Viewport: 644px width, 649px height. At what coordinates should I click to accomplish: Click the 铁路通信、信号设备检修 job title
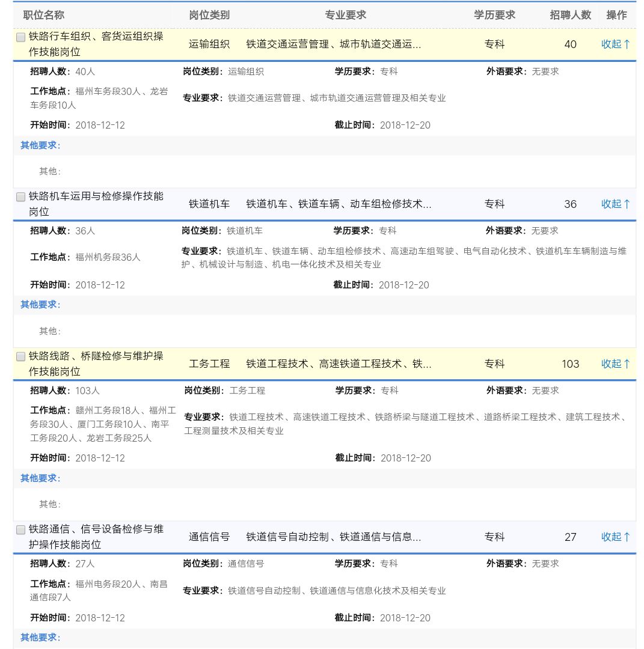coord(96,537)
